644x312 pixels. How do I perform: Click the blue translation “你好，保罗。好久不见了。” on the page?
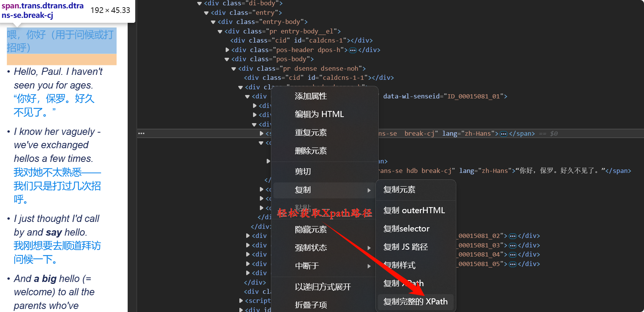pos(54,105)
